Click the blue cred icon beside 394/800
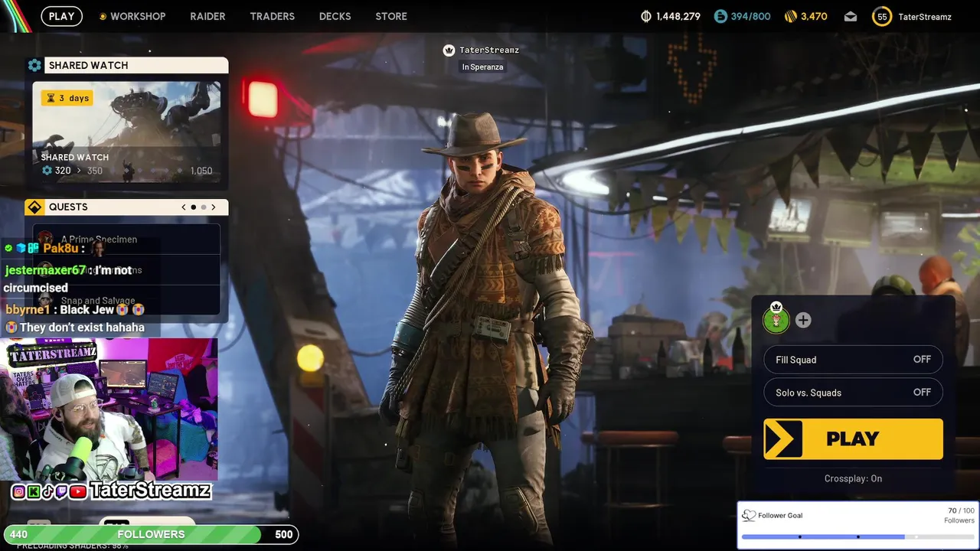The image size is (980, 551). (720, 16)
